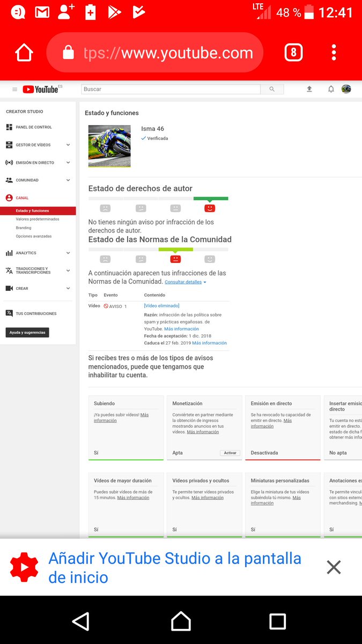Expand the Emisión en directo section
The width and height of the screenshot is (362, 644).
tap(68, 163)
